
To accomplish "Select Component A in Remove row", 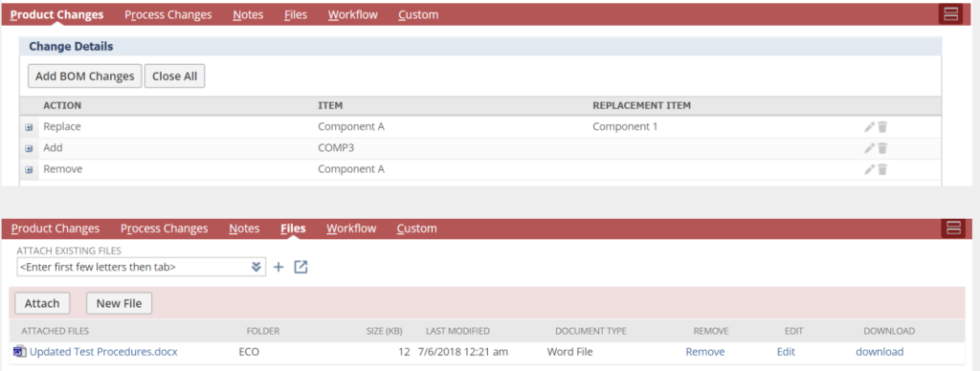I will [350, 169].
